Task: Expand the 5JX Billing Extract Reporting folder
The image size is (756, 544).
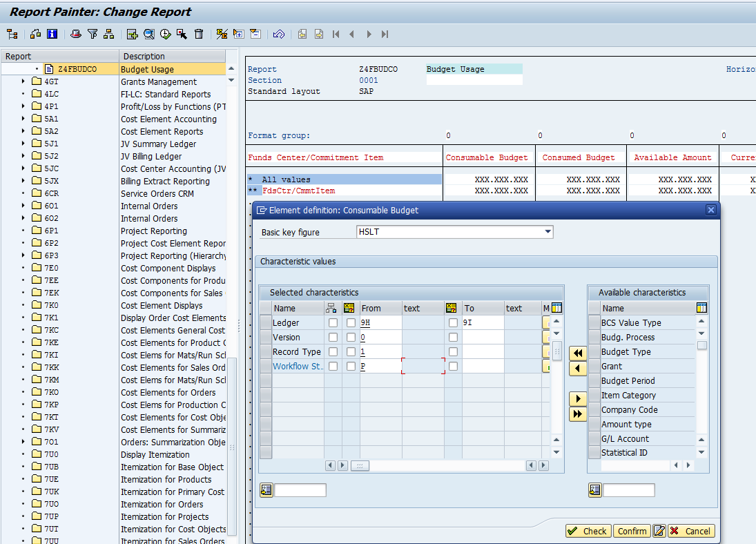Action: coord(23,181)
